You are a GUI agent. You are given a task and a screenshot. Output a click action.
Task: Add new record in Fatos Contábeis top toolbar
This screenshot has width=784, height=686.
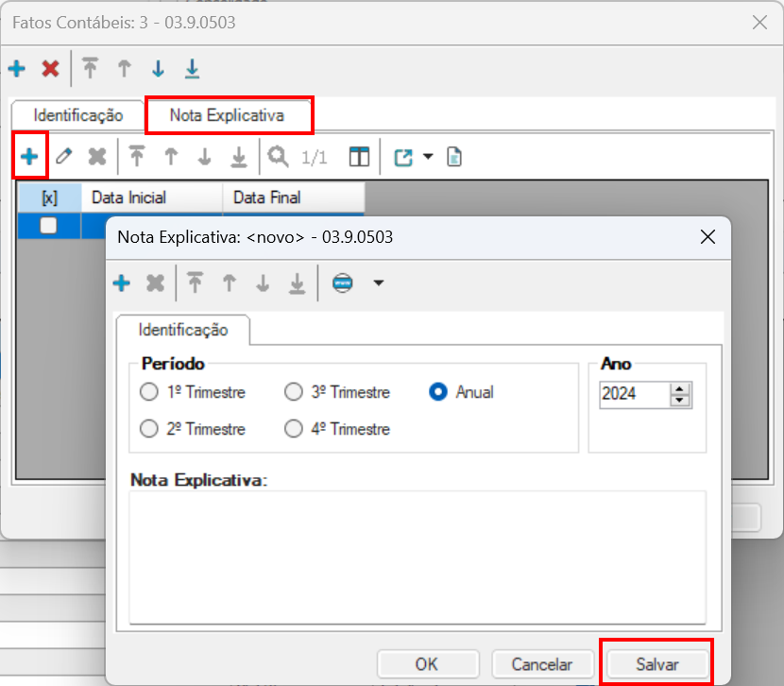point(17,68)
